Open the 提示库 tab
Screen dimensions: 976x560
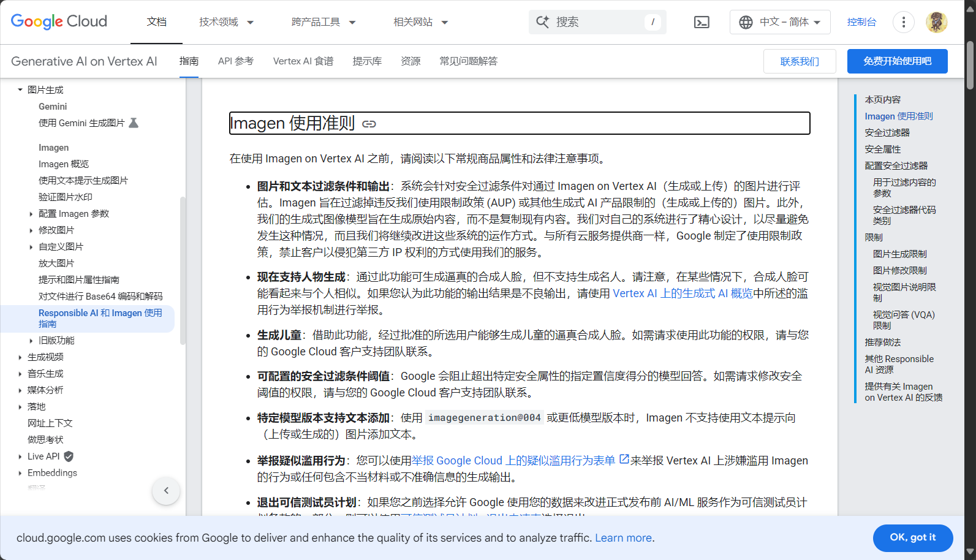point(367,61)
